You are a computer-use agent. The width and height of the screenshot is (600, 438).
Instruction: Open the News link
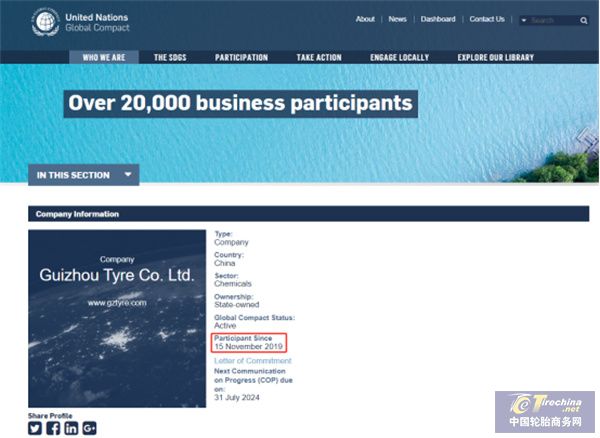tap(397, 19)
